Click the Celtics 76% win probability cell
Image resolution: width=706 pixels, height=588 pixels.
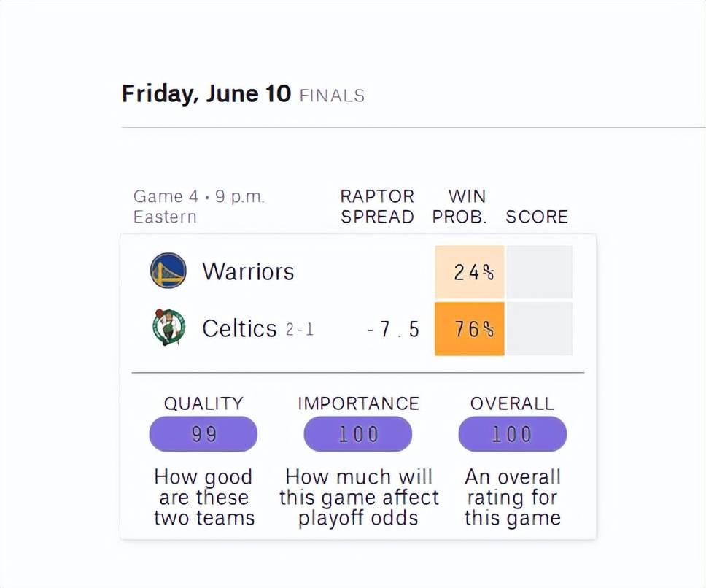point(470,329)
